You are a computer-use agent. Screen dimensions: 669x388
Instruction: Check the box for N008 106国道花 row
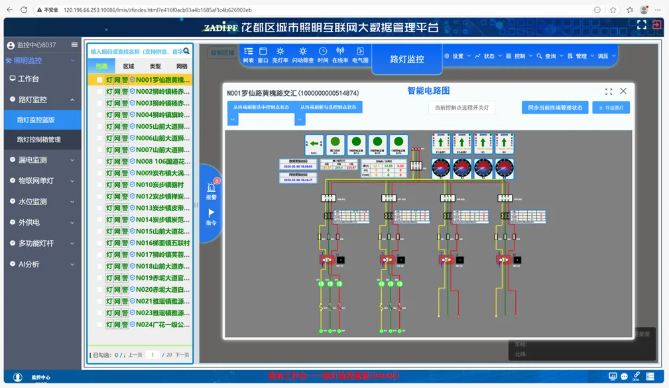tap(99, 161)
